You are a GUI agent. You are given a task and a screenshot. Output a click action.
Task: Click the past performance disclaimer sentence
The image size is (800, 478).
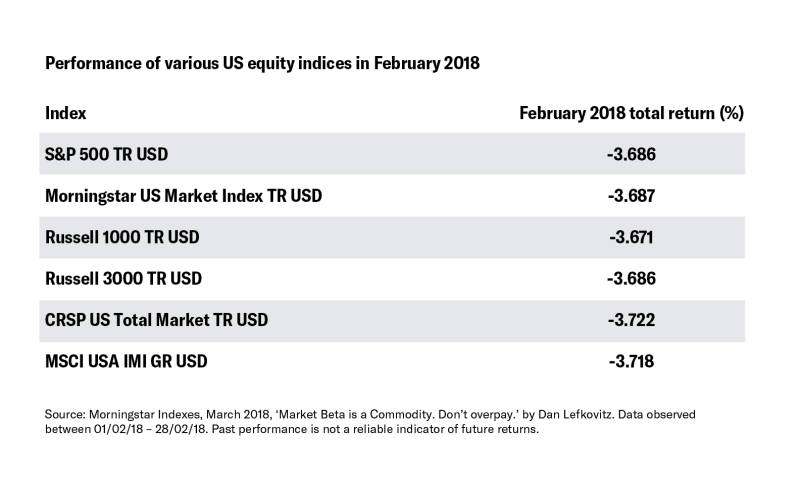375,429
